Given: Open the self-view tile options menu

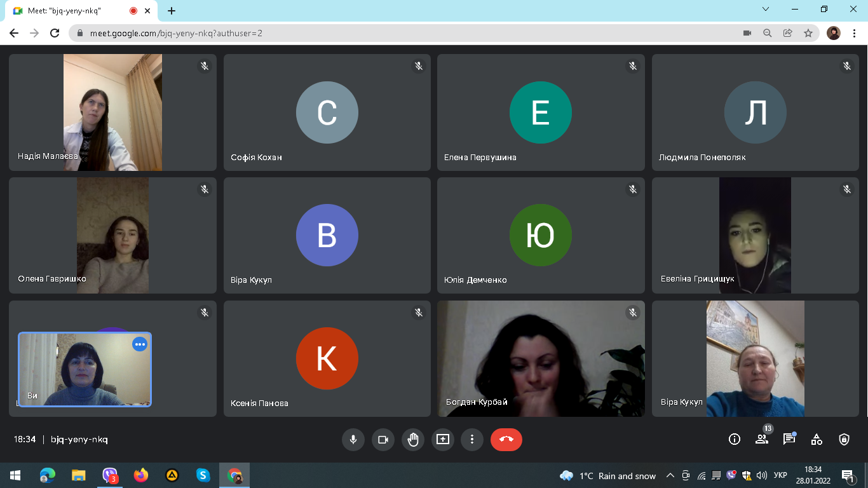Looking at the screenshot, I should pyautogui.click(x=140, y=344).
